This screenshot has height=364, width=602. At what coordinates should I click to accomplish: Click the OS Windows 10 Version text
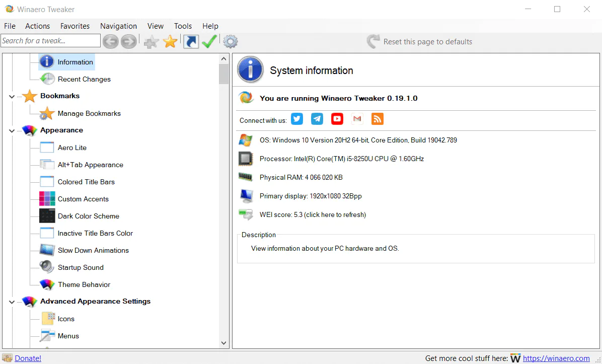click(358, 140)
